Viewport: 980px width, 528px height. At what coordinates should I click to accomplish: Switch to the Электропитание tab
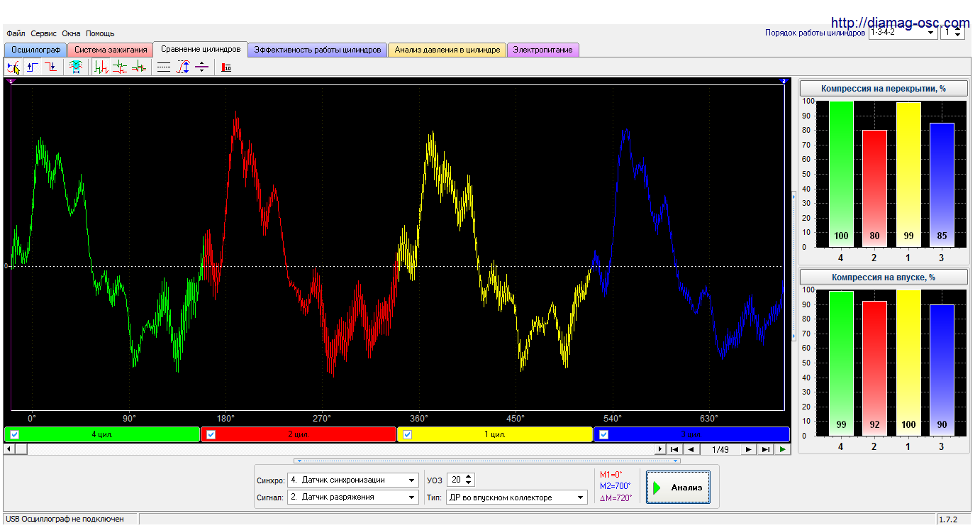click(x=543, y=50)
